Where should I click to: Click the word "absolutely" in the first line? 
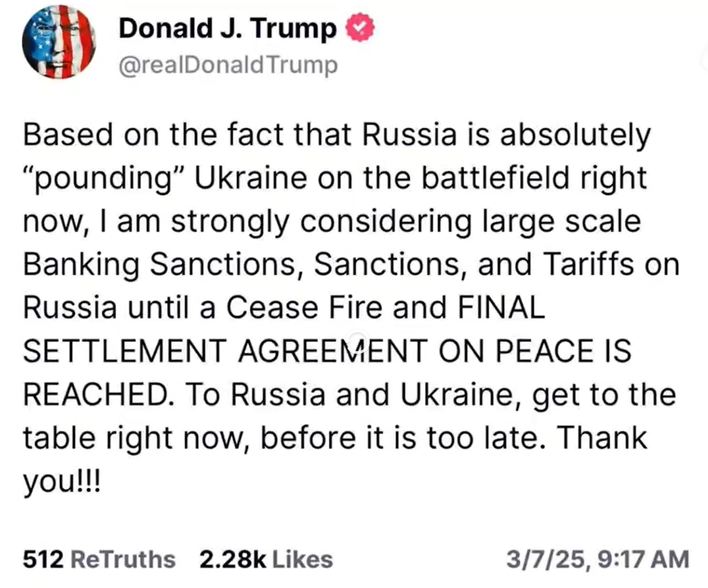point(575,135)
